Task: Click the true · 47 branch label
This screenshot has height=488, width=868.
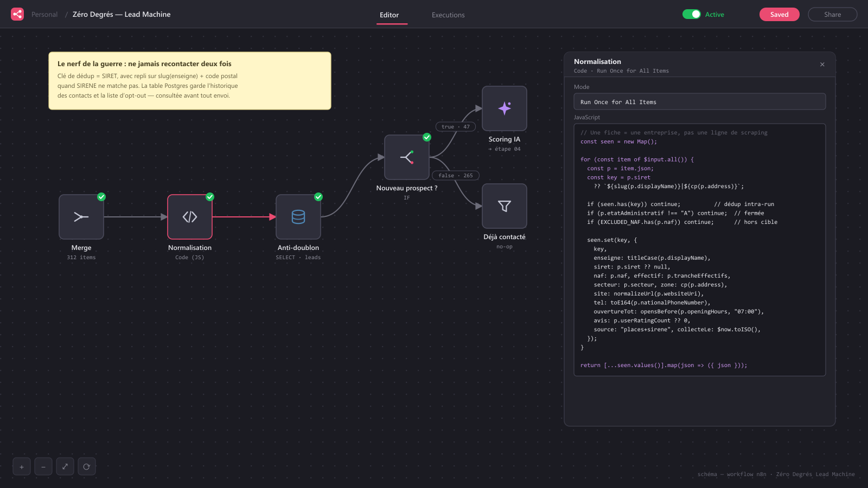Action: click(x=456, y=127)
